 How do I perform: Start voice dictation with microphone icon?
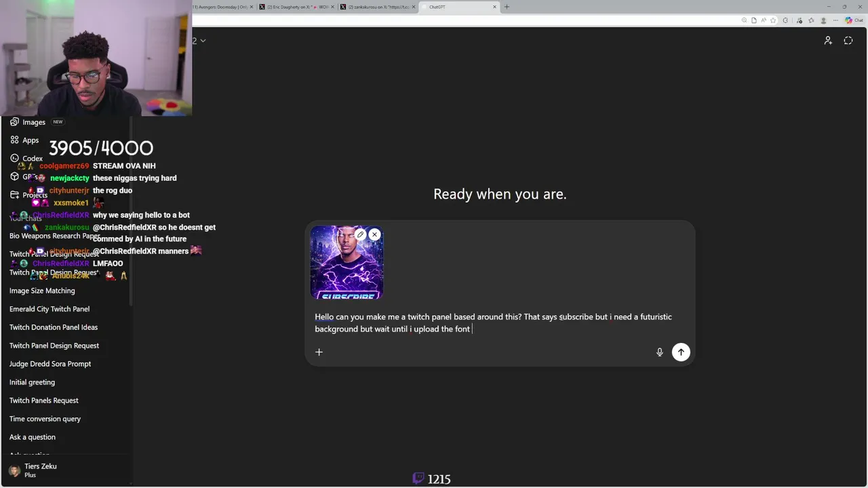pos(659,352)
